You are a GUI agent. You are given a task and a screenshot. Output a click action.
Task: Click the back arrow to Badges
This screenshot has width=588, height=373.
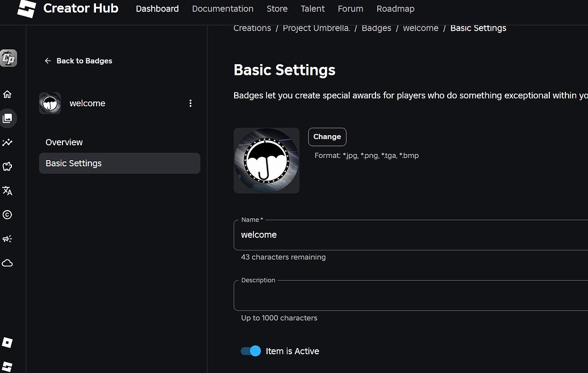[x=48, y=60]
